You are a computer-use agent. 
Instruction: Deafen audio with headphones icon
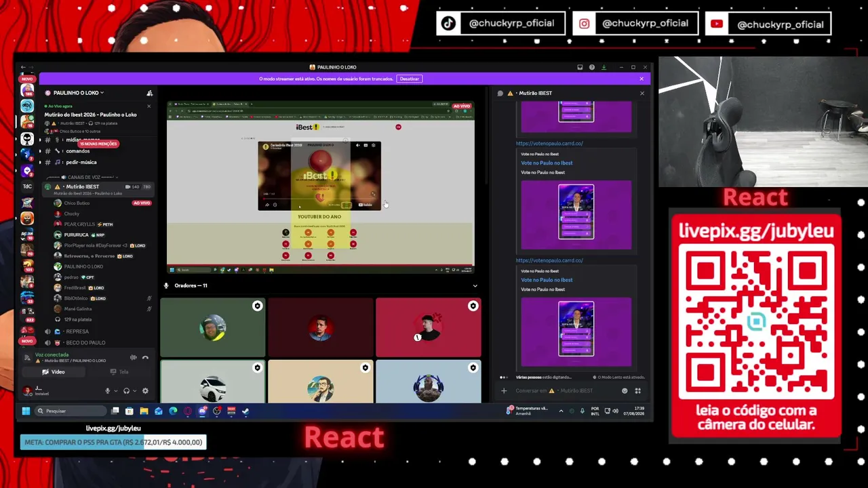(126, 390)
